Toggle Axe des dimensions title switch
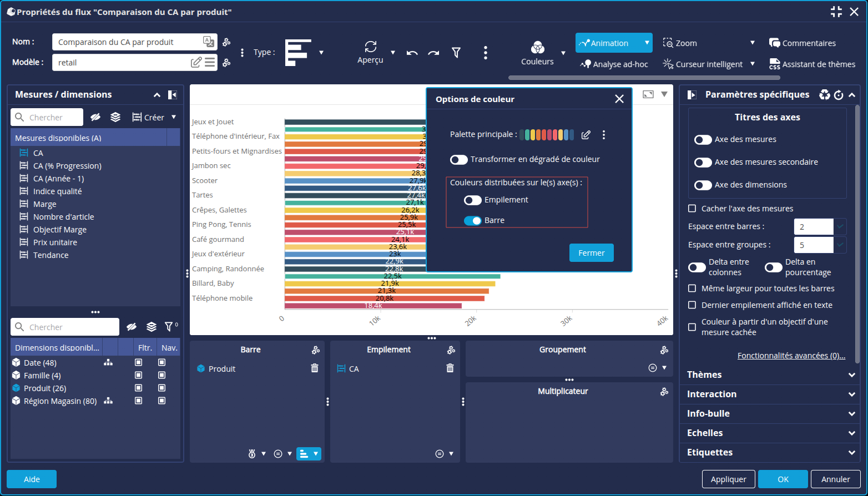 pyautogui.click(x=703, y=185)
